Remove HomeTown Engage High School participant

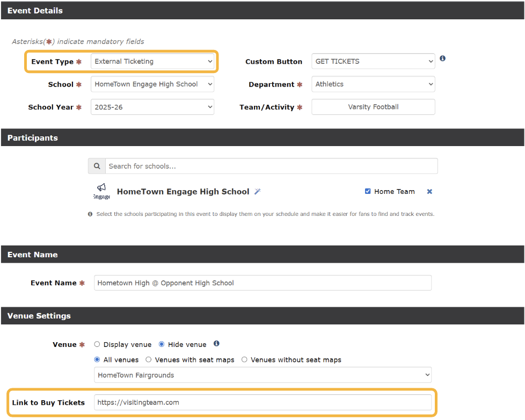click(429, 192)
